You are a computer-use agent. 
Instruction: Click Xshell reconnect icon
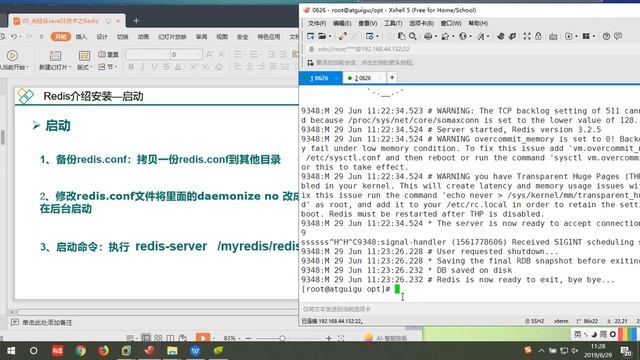[x=342, y=36]
